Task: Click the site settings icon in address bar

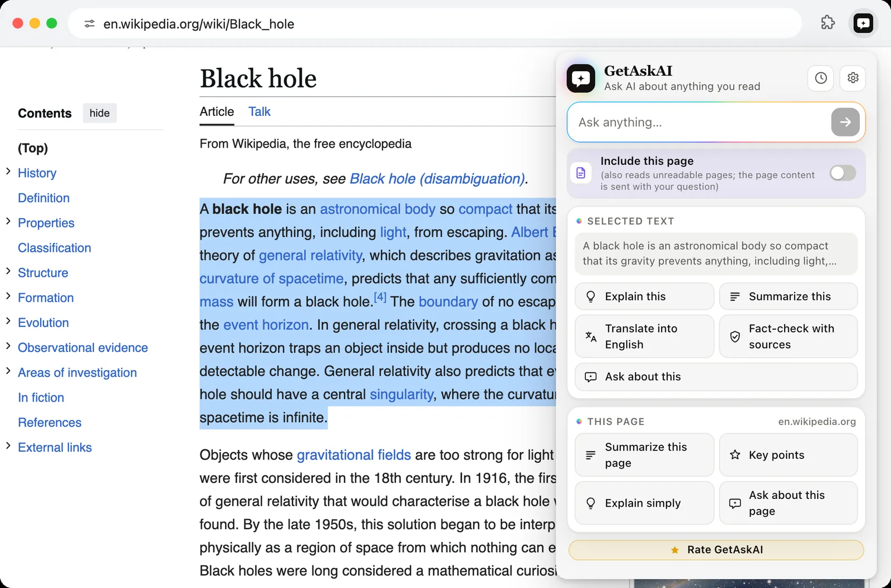Action: click(89, 24)
